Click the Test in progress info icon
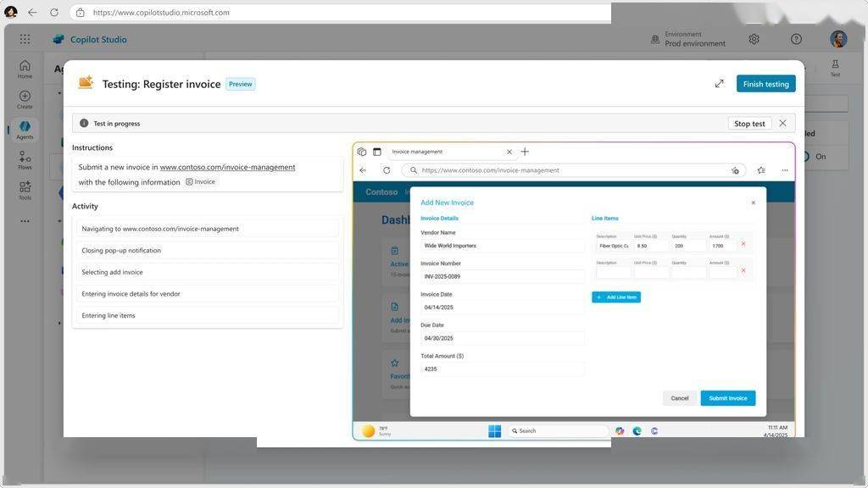The height and width of the screenshot is (488, 868). pos(84,123)
